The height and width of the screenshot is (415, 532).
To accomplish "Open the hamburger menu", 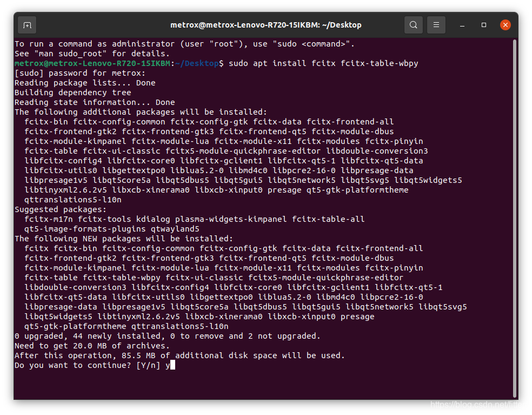I will point(436,25).
